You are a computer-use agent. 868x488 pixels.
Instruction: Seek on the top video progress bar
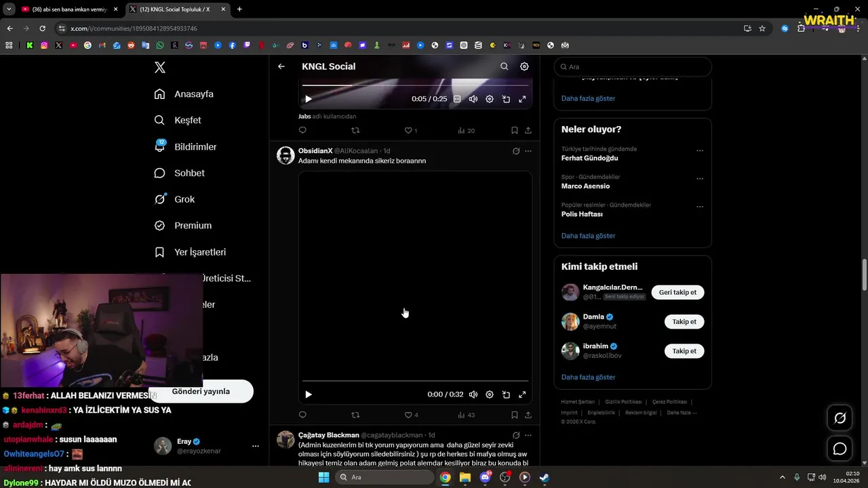pyautogui.click(x=415, y=85)
